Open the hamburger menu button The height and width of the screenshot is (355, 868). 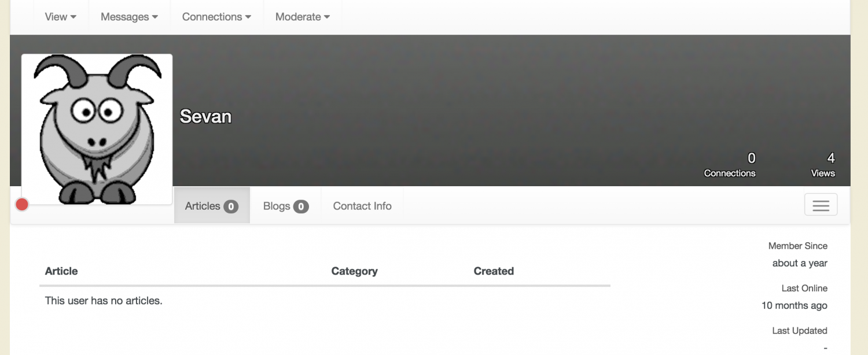point(821,205)
